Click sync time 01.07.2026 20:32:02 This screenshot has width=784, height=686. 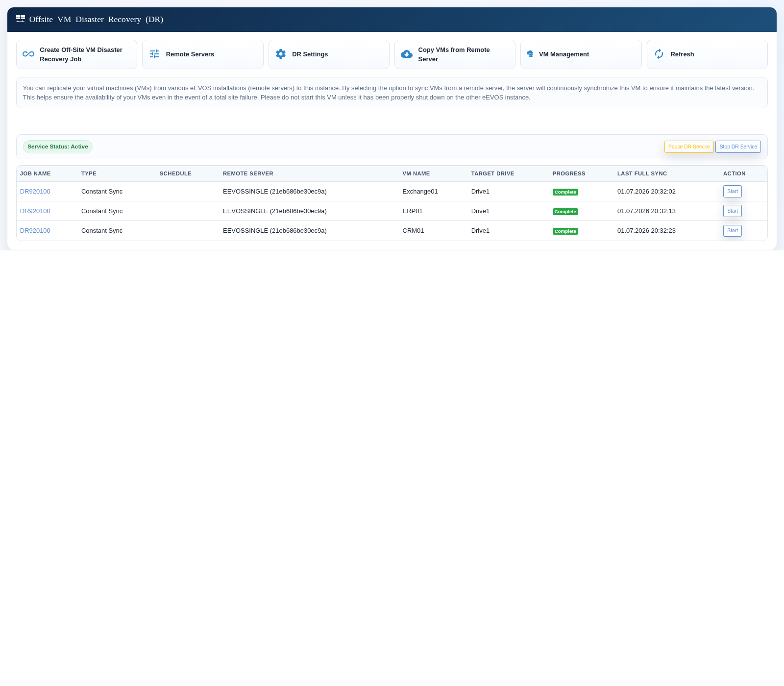pyautogui.click(x=646, y=192)
